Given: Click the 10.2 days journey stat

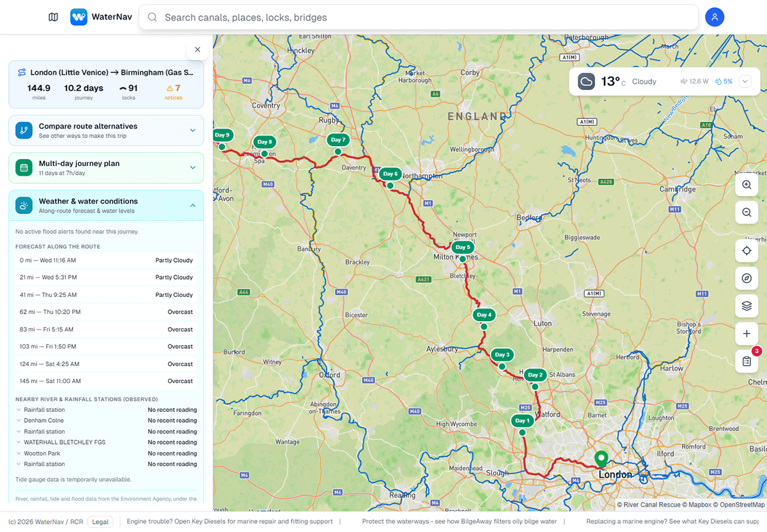Looking at the screenshot, I should pyautogui.click(x=84, y=92).
